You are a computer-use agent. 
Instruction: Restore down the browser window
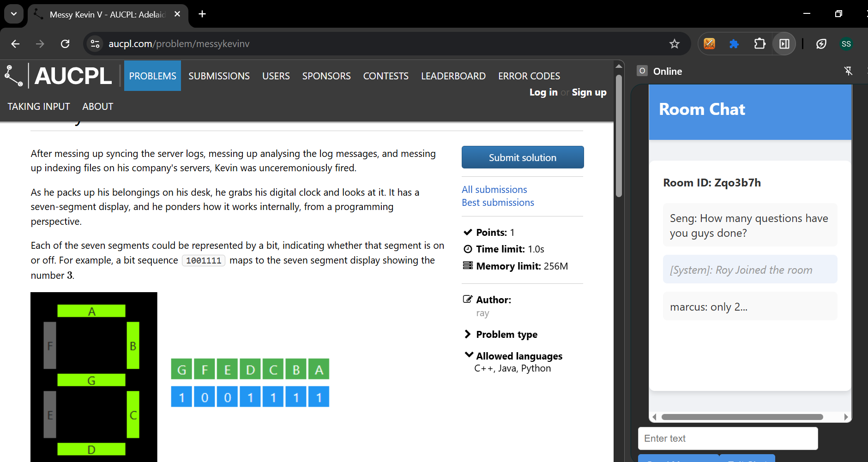pos(838,14)
